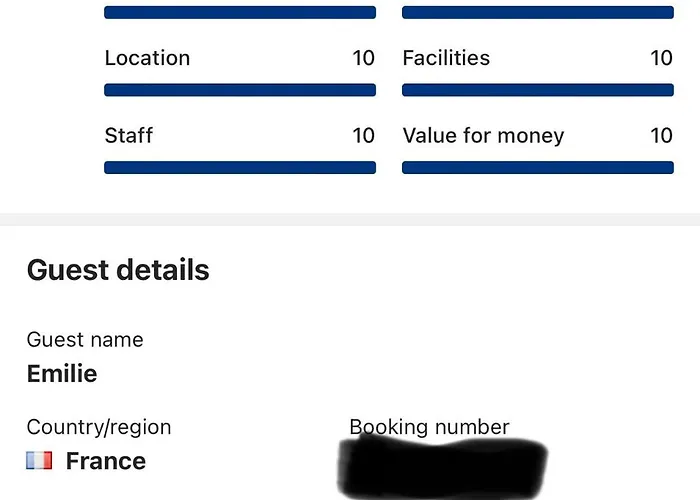Click the Staff score of 10
The height and width of the screenshot is (500, 700).
coord(363,136)
